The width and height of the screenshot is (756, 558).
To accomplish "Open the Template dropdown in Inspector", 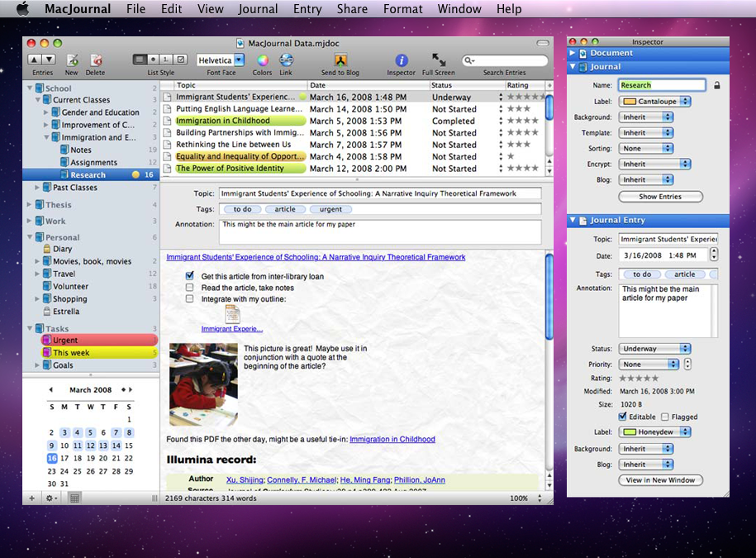I will 646,132.
